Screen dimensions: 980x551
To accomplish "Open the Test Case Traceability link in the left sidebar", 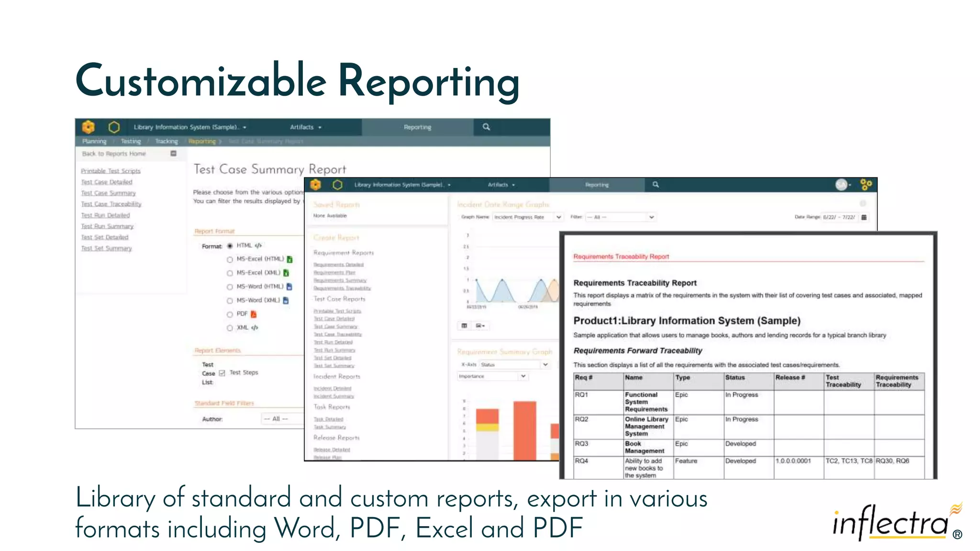I will (x=111, y=204).
